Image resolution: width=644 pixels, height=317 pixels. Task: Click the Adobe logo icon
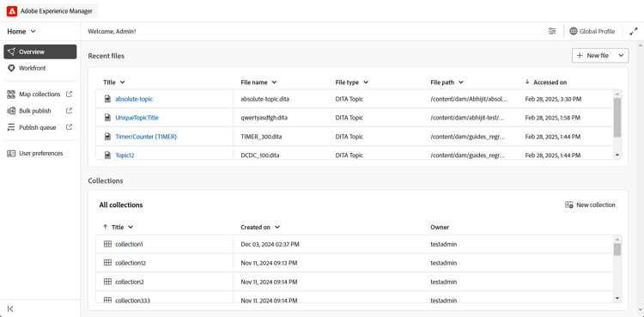tap(12, 11)
